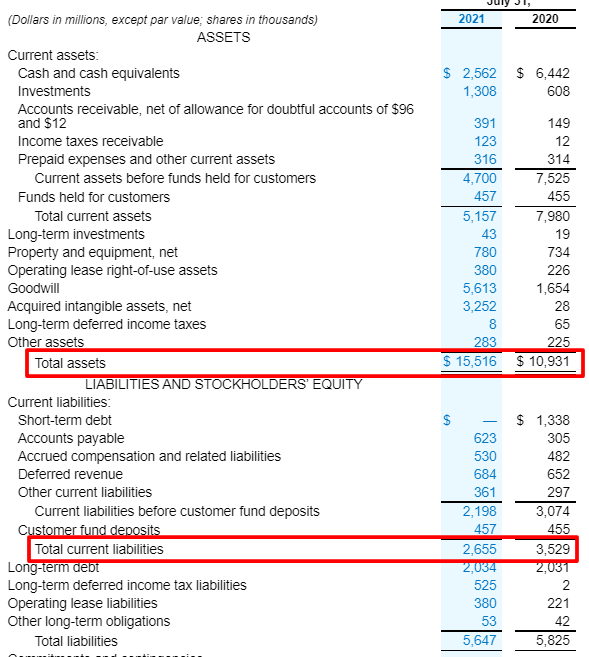Viewport: 589px width, 657px height.
Task: Click the 'Deferred revenue' label
Action: pos(70,475)
